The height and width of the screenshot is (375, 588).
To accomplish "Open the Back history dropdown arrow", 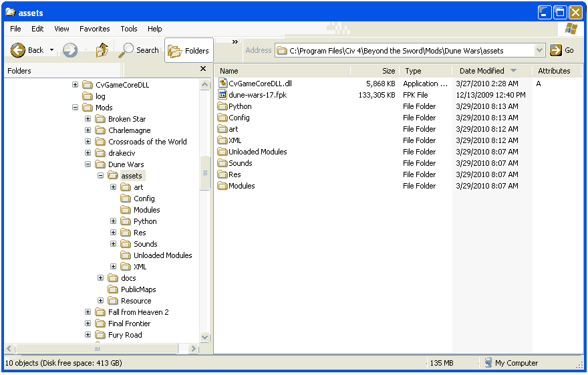I will click(51, 50).
